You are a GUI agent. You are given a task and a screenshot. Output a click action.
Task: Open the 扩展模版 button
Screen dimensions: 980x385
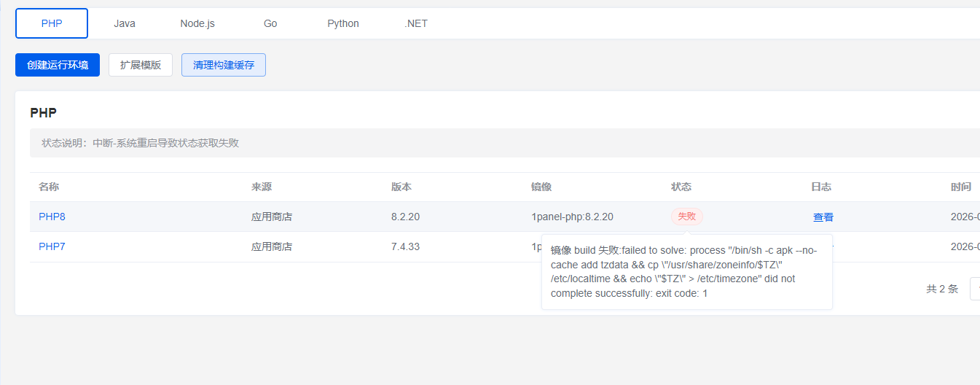[x=141, y=65]
